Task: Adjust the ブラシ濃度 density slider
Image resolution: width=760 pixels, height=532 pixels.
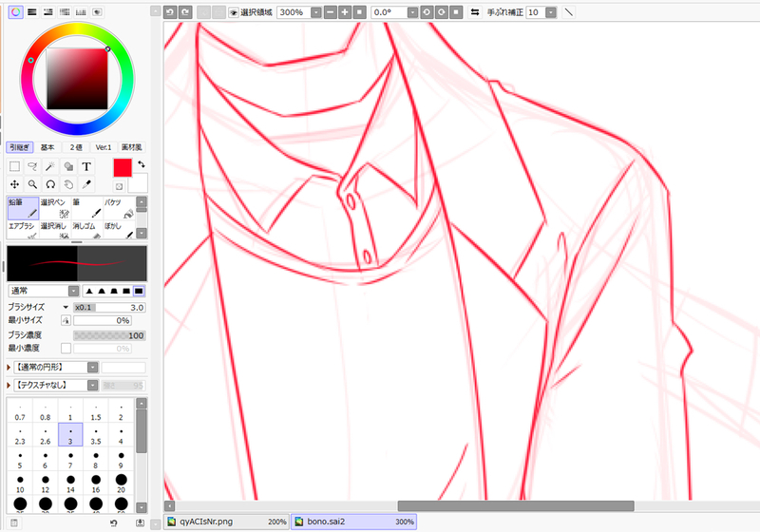Action: pyautogui.click(x=109, y=335)
